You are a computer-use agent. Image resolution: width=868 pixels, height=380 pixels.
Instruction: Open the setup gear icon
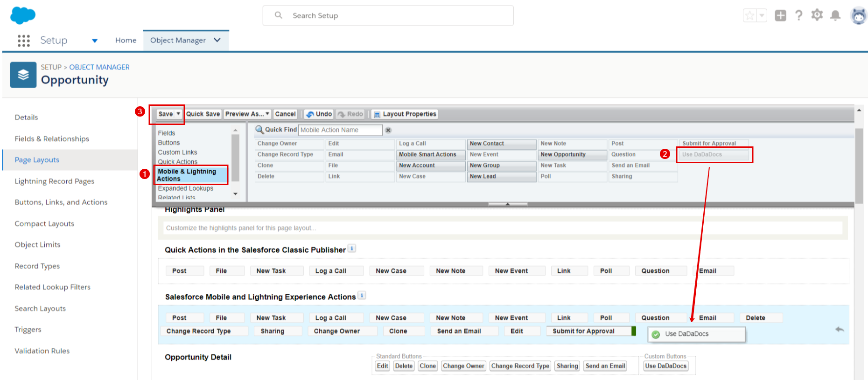point(817,15)
